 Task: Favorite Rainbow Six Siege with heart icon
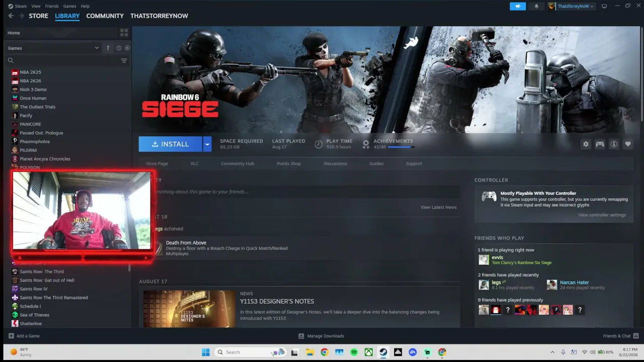(x=628, y=144)
